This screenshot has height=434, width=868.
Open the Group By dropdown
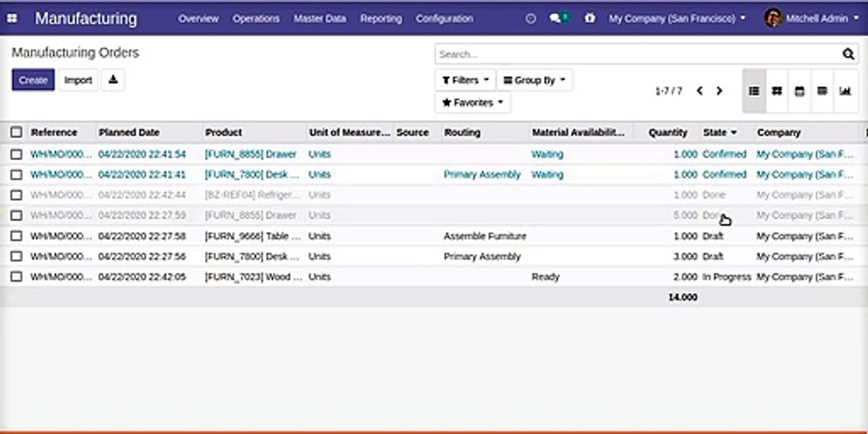535,80
